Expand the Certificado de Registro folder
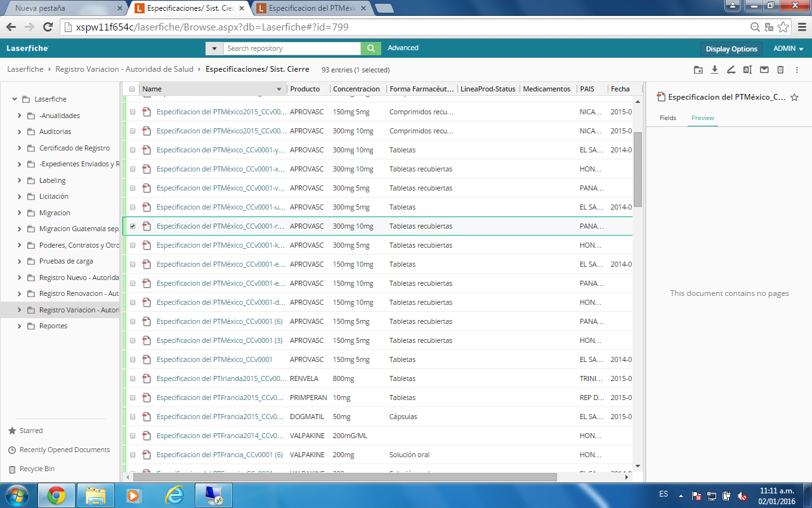812x508 pixels. [x=20, y=148]
